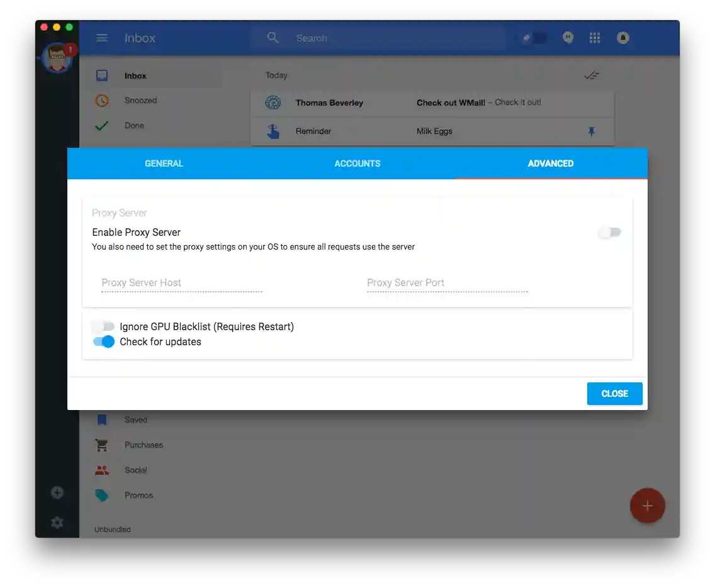The image size is (715, 588).
Task: Click the Proxy Server Host input field
Action: click(181, 283)
